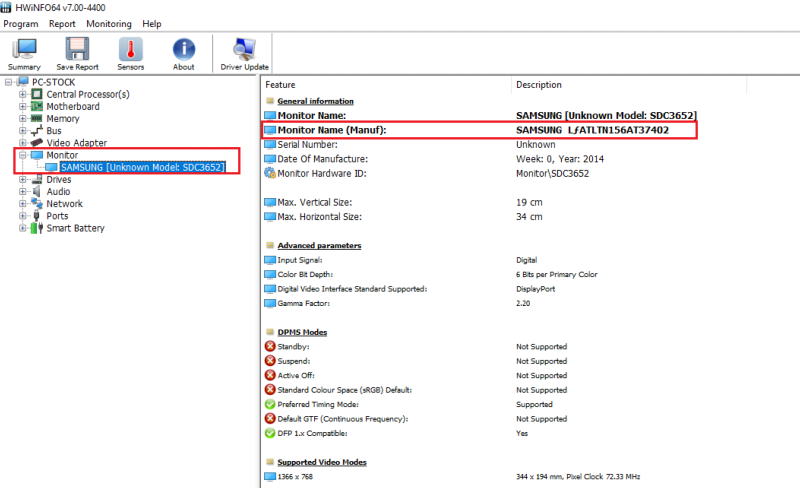Click the Audio speaker icon
Image resolution: width=800 pixels, height=488 pixels.
pos(37,191)
